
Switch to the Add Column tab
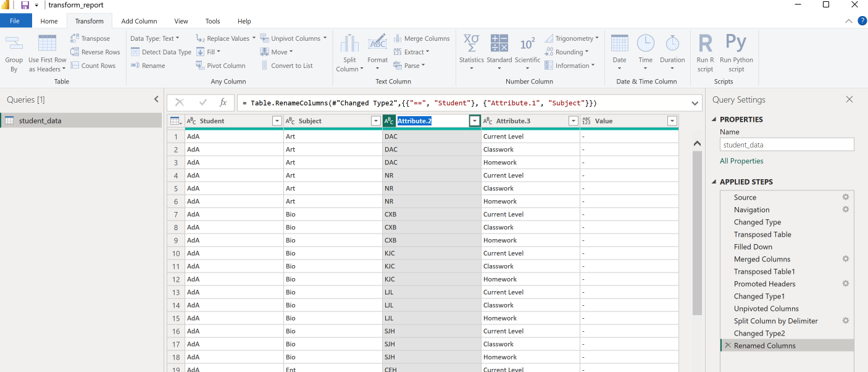click(139, 21)
